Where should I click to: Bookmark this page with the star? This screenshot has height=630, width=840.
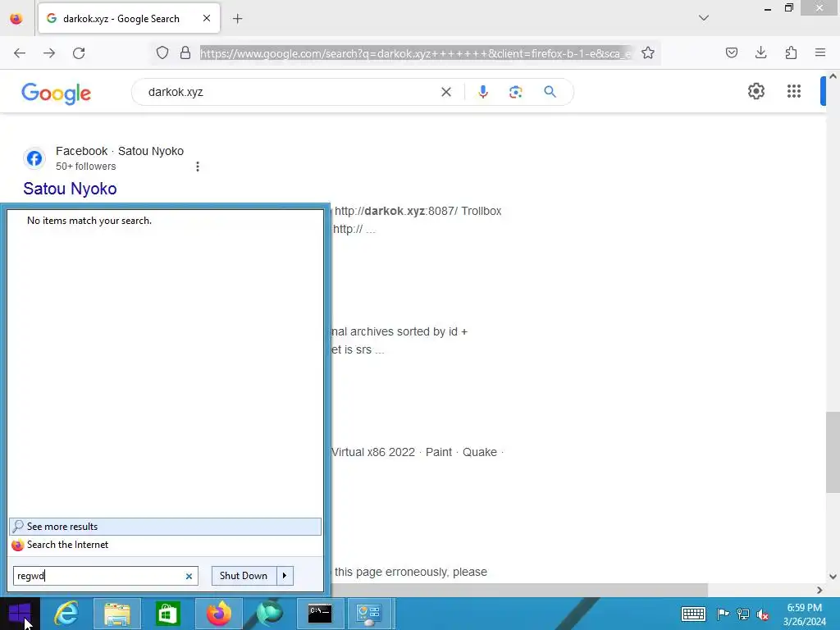point(648,53)
